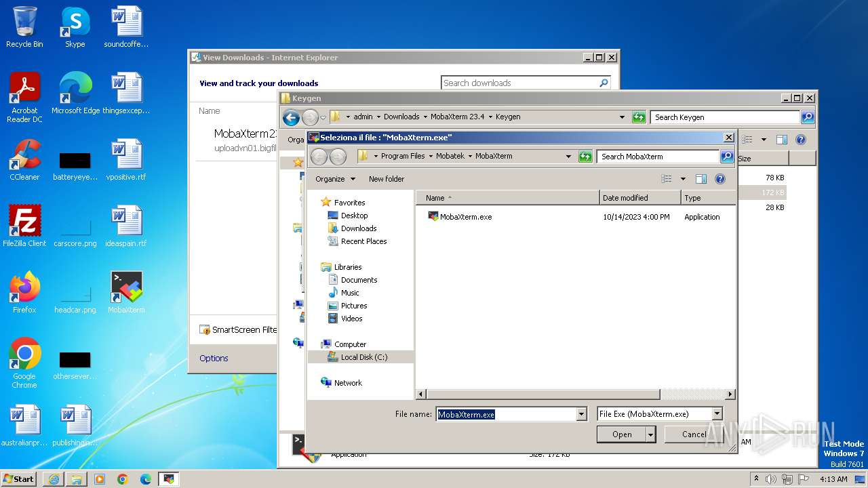Open the CCleaner desktop shortcut
868x488 pixels.
24,160
